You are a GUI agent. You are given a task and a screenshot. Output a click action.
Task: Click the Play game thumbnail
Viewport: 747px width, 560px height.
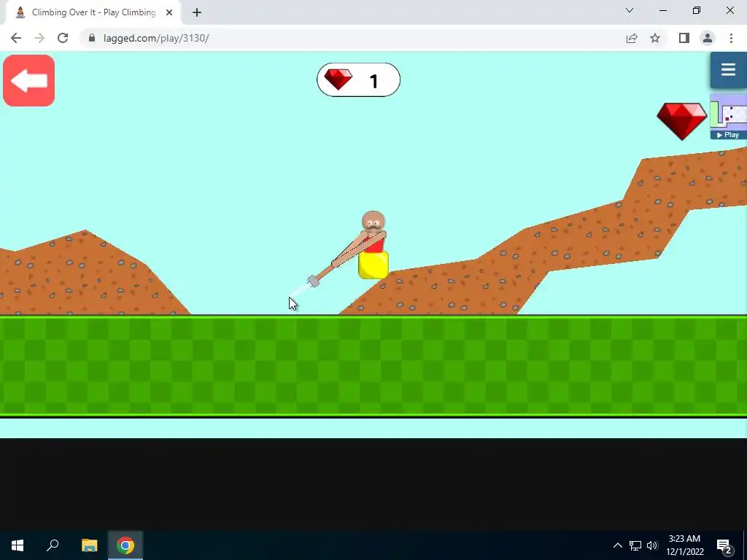pos(729,117)
